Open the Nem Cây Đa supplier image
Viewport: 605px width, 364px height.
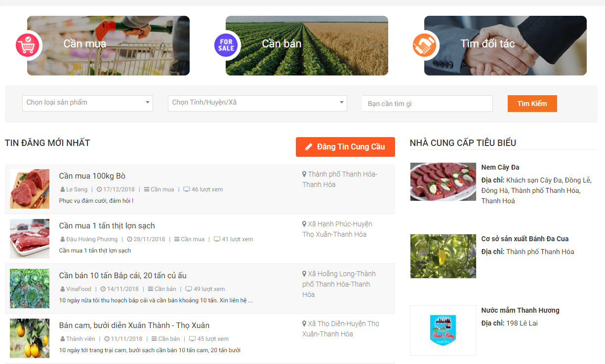(x=443, y=182)
